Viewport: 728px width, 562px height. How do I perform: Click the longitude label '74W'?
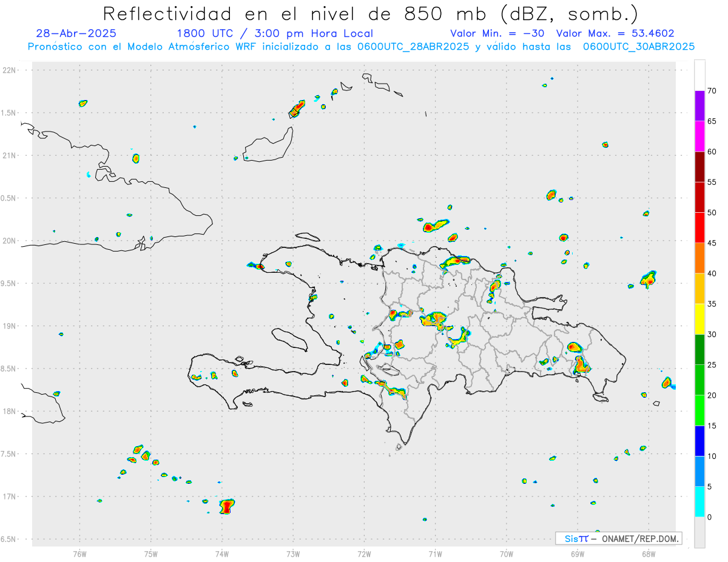point(222,554)
